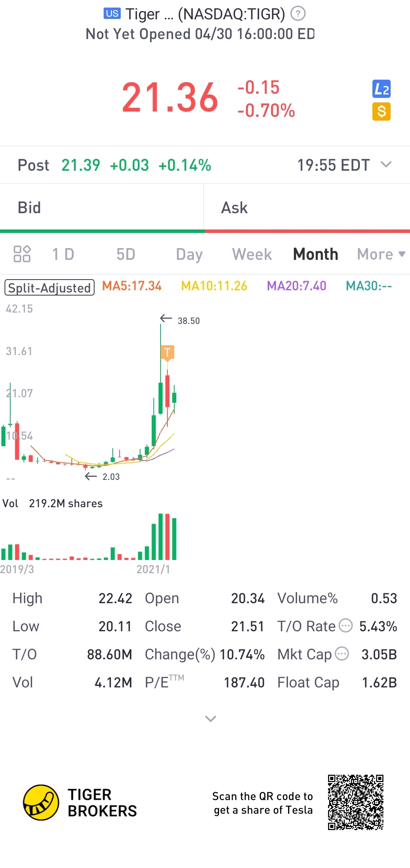Tap the Vol 219.2M shares indicator label
This screenshot has width=410, height=868.
[x=52, y=503]
